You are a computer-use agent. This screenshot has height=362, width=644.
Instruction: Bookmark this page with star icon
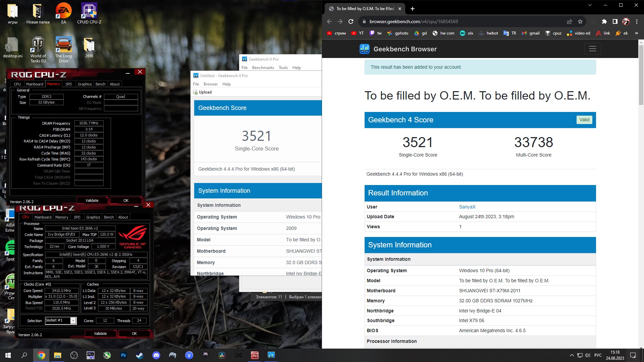(580, 21)
